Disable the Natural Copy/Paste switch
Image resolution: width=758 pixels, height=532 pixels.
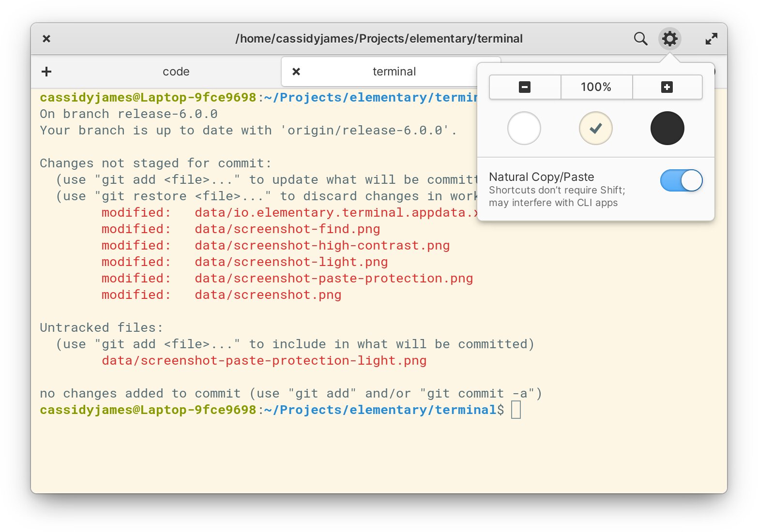[681, 180]
